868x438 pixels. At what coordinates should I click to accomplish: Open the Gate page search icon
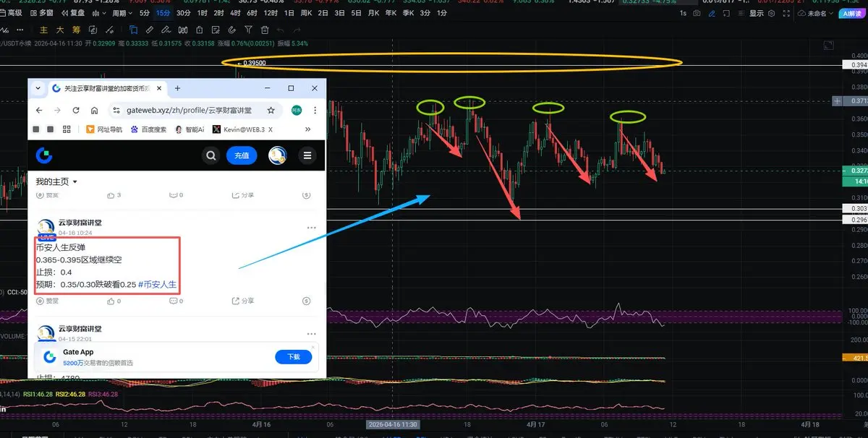[211, 155]
